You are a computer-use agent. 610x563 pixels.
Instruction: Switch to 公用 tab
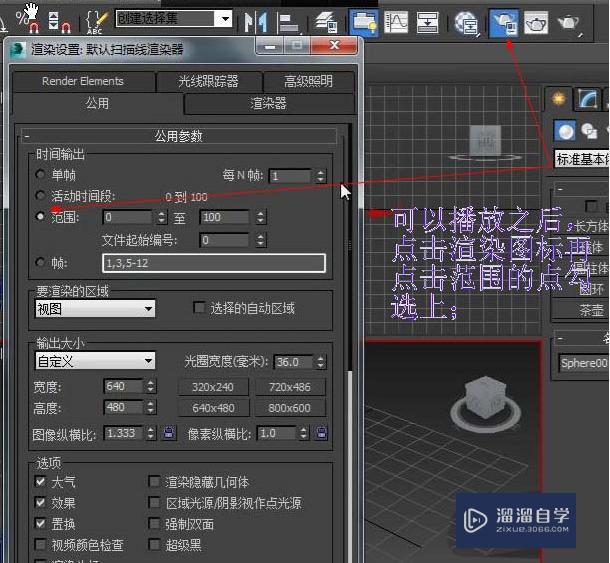point(97,103)
